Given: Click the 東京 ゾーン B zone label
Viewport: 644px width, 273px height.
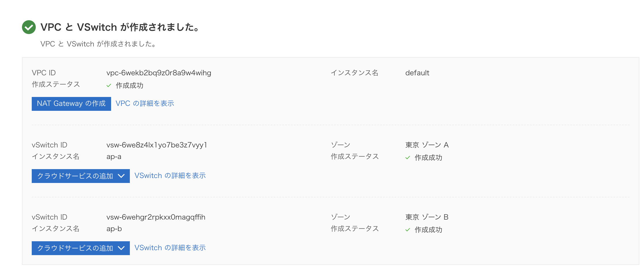Looking at the screenshot, I should (x=427, y=217).
